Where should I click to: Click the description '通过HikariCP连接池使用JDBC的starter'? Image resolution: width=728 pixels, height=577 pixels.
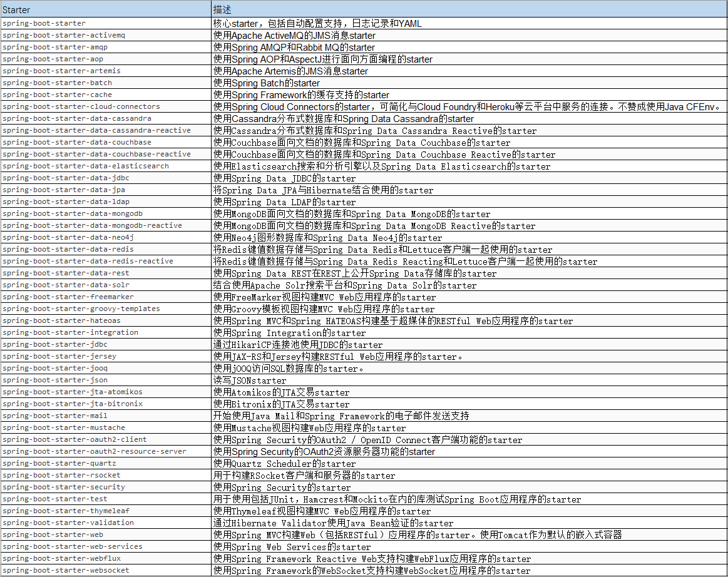[298, 345]
